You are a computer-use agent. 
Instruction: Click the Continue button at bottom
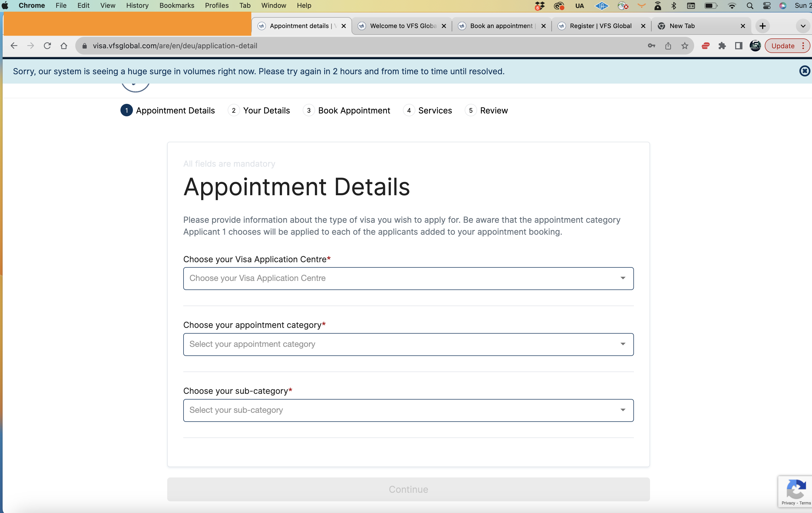tap(408, 489)
